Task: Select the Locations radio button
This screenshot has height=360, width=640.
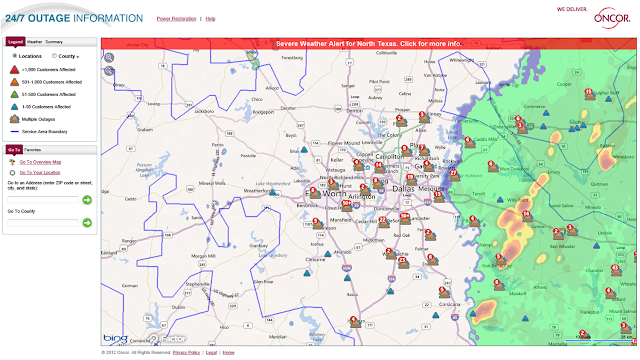Action: tap(15, 56)
